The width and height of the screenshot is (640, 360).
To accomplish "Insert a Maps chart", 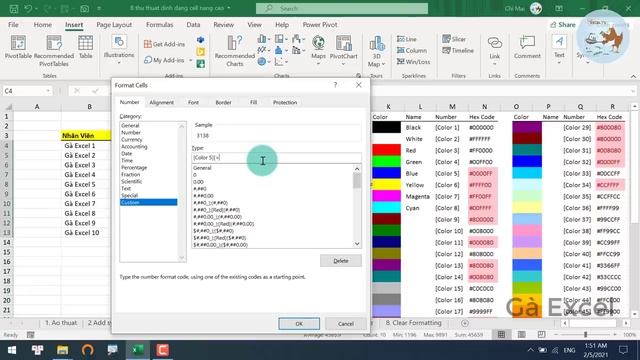I will pos(318,50).
